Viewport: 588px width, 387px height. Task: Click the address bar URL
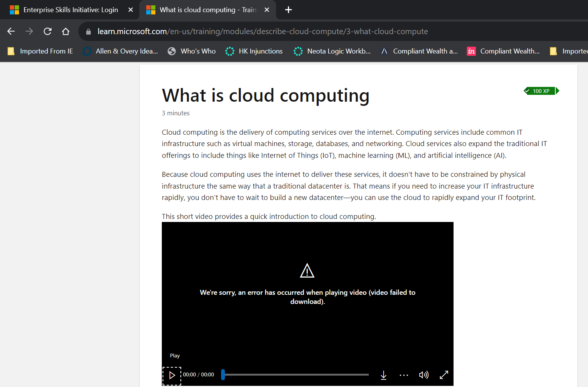262,31
